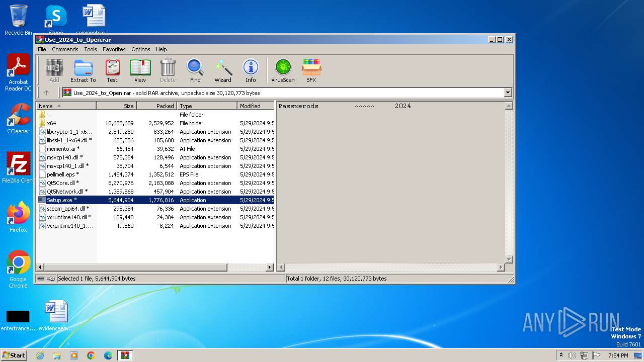The height and width of the screenshot is (362, 644).
Task: Open the View file tool
Action: point(140,71)
